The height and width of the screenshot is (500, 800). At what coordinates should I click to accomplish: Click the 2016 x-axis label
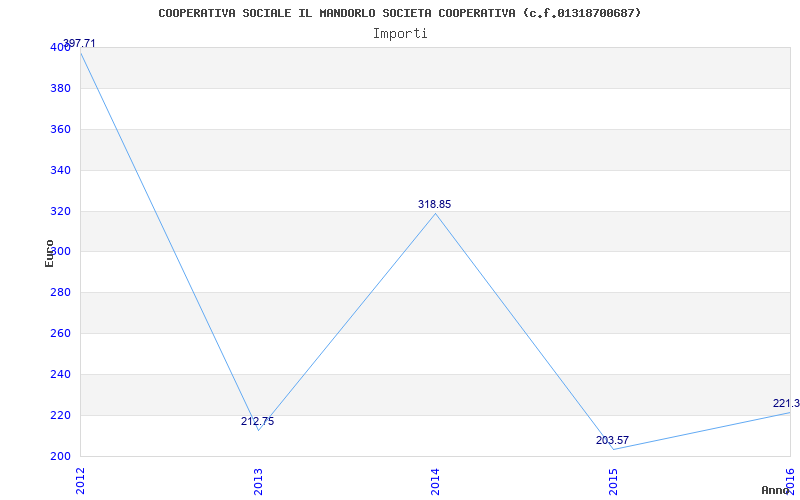[790, 481]
